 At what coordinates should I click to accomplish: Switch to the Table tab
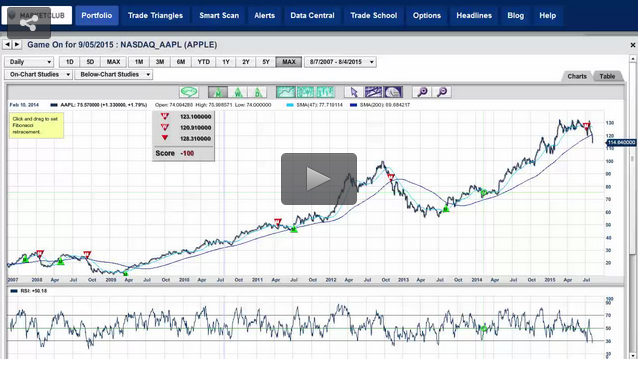coord(607,76)
